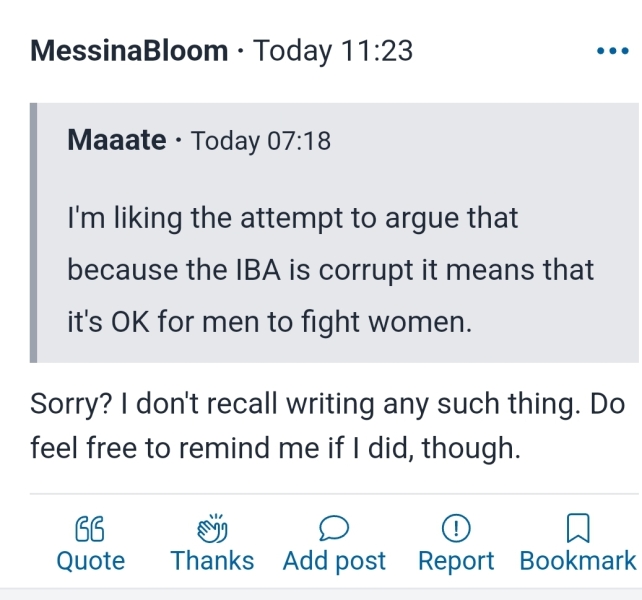Screen dimensions: 642x600
Task: Open the three-dot post options menu
Action: click(611, 51)
